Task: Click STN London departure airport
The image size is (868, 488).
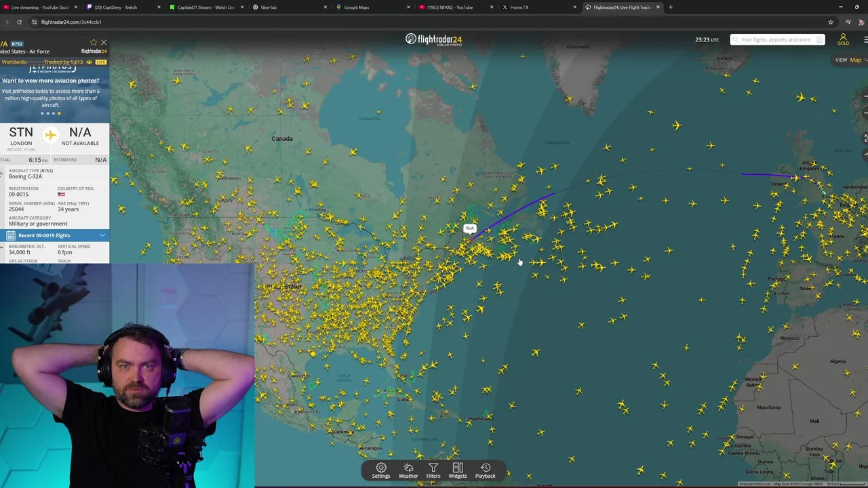Action: point(21,136)
